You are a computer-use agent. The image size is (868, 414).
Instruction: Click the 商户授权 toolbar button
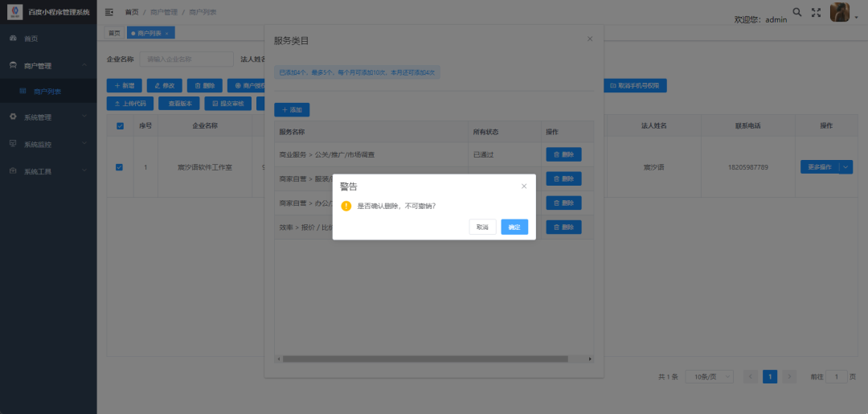click(x=246, y=85)
